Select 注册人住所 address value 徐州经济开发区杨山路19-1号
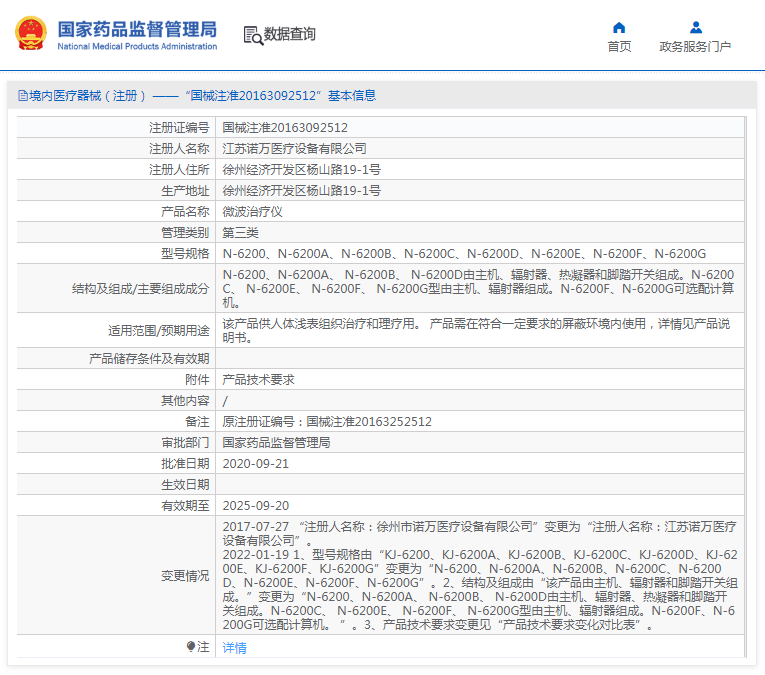This screenshot has height=675, width=765. (302, 170)
